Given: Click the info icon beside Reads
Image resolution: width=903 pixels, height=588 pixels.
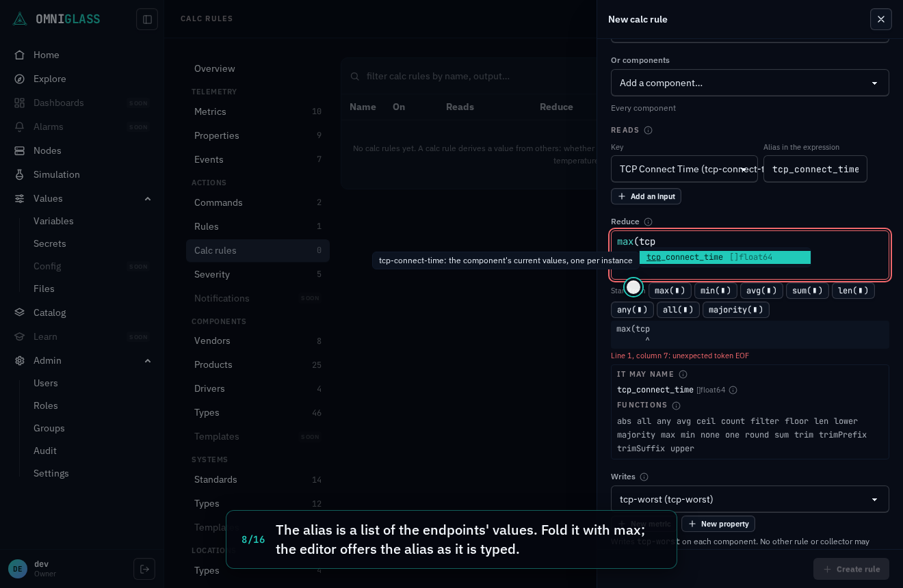Looking at the screenshot, I should [x=649, y=130].
